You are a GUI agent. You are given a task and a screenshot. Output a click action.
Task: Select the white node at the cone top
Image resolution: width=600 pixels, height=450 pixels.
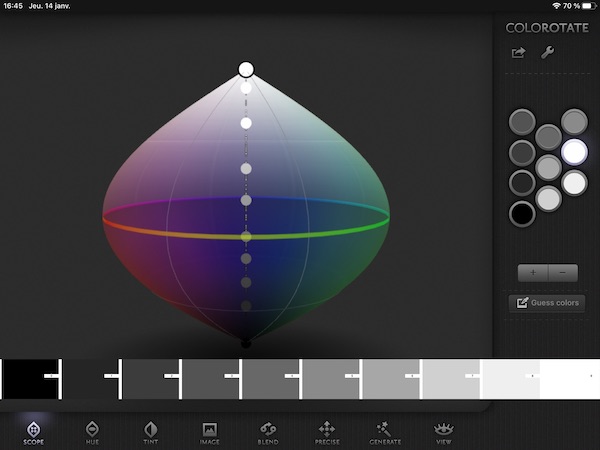[x=246, y=69]
